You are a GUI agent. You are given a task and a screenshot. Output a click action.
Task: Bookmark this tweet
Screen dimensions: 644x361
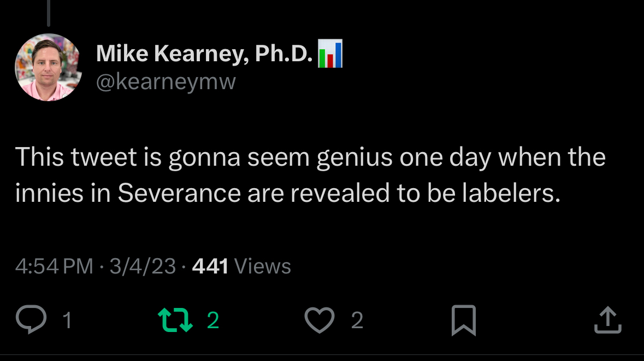(x=464, y=320)
